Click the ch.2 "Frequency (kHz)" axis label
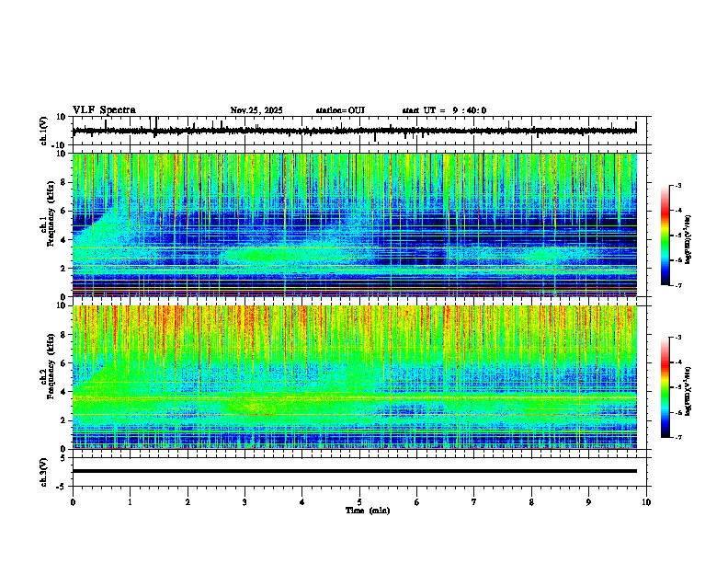This screenshot has height=563, width=728. (51, 366)
